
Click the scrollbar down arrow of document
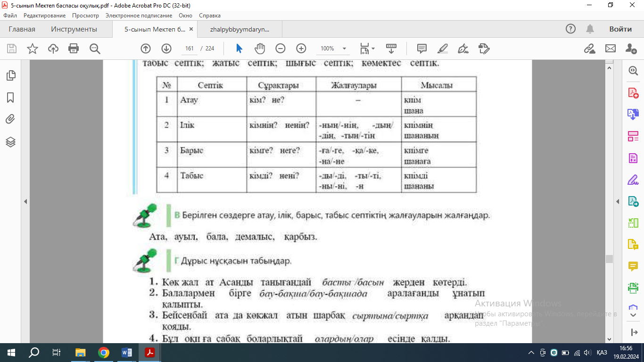[609, 339]
